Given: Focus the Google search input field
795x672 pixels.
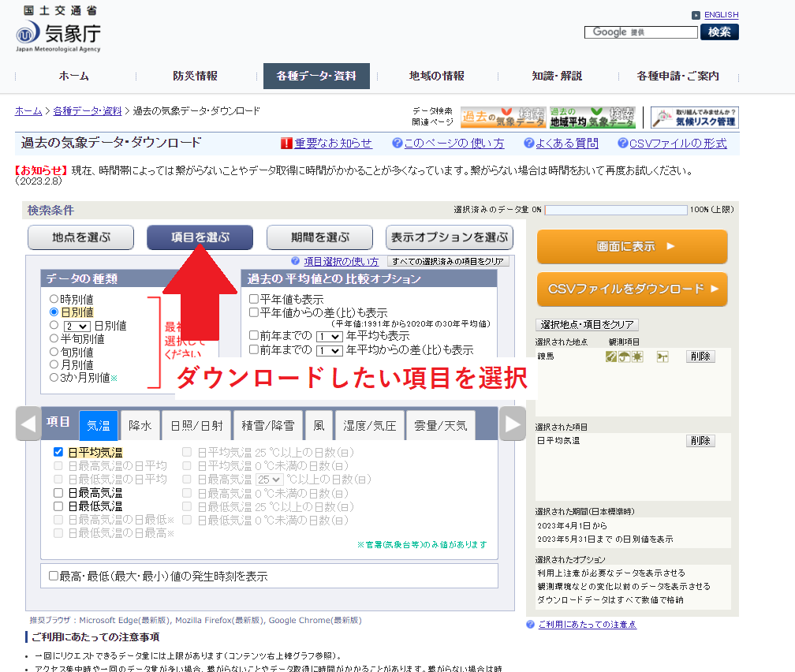Looking at the screenshot, I should coord(641,32).
